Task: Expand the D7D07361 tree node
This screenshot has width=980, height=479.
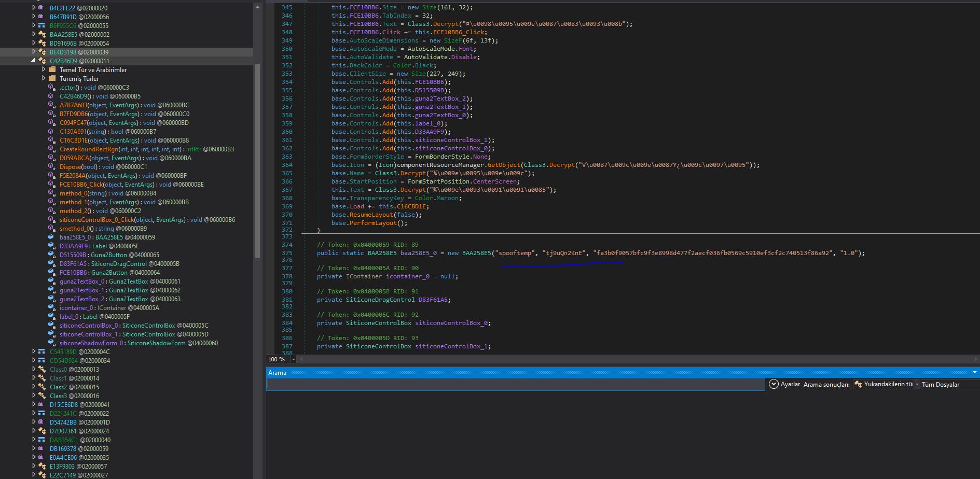Action: click(x=34, y=431)
